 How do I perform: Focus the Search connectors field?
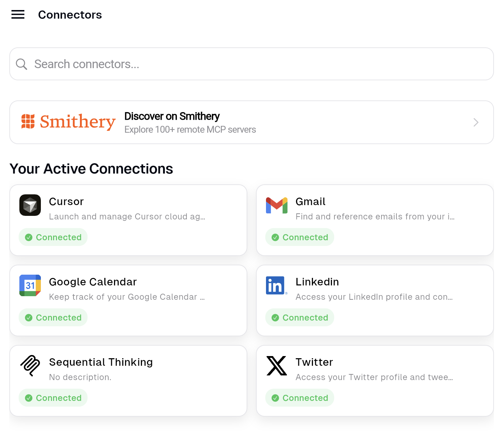pos(251,64)
